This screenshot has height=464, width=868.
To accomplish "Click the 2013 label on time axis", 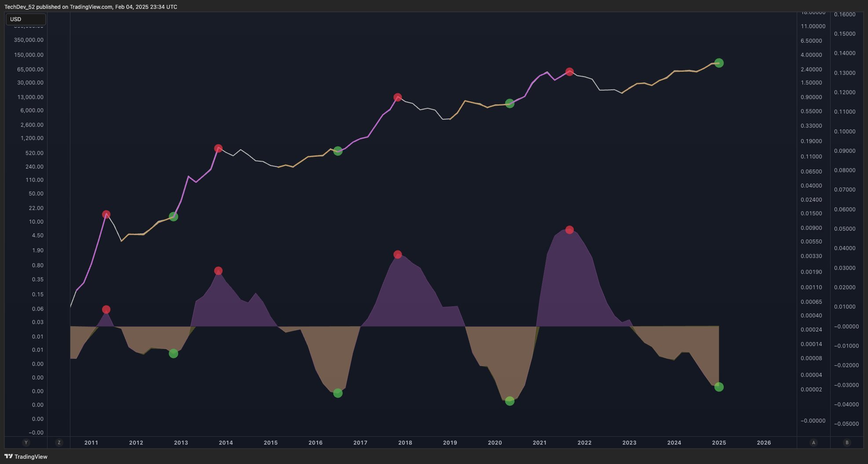I will pyautogui.click(x=181, y=443).
